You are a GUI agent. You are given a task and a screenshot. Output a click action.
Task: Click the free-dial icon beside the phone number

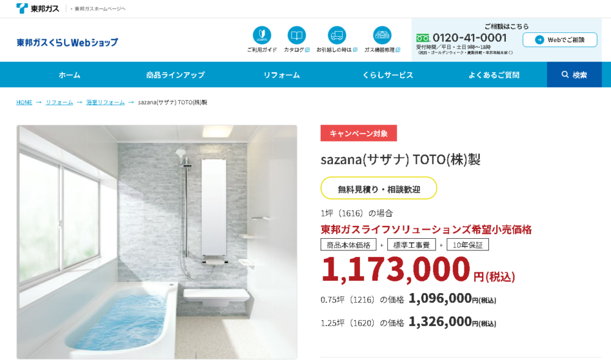tap(423, 38)
